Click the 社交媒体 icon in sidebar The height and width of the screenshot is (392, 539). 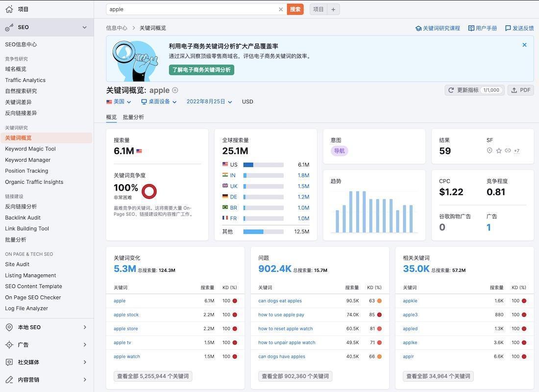coord(9,362)
